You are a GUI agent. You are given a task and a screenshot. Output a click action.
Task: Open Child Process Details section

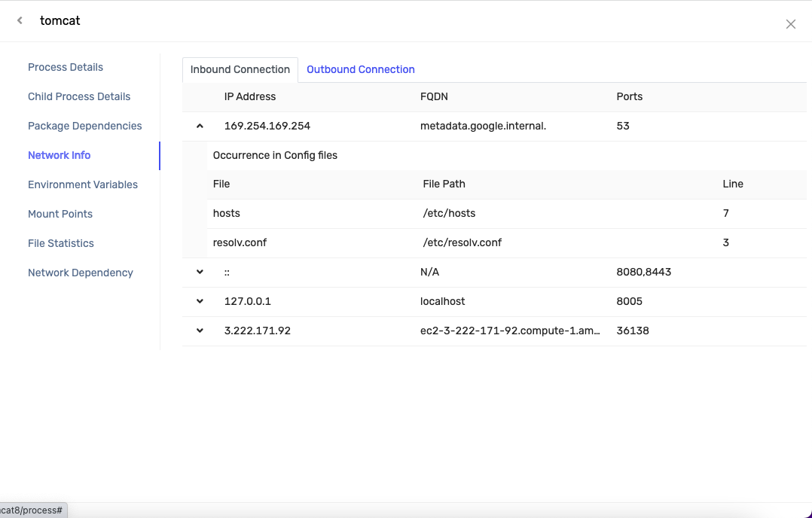(x=79, y=97)
